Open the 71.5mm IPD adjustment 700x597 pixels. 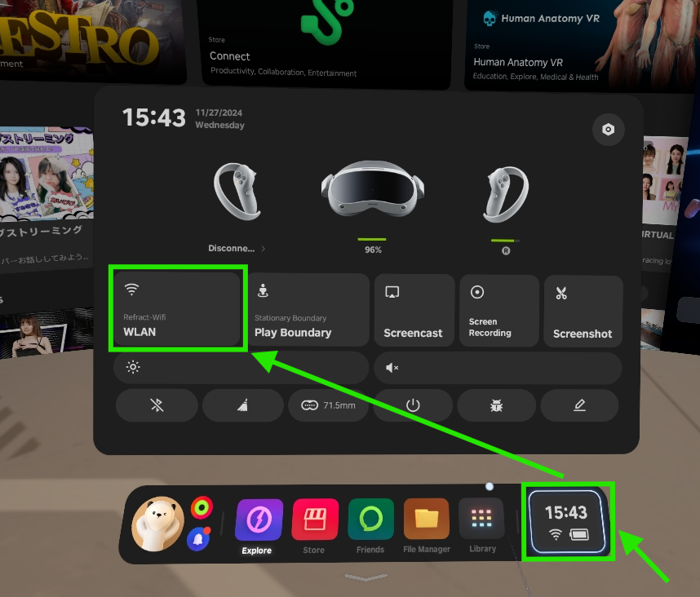(x=329, y=405)
